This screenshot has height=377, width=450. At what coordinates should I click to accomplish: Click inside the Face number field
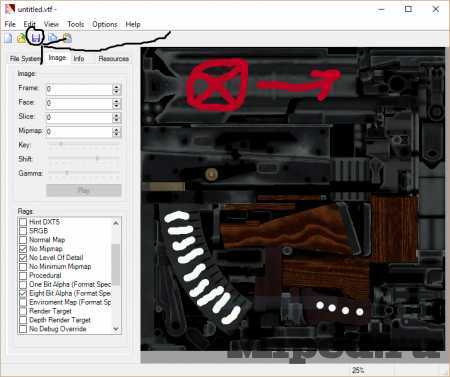click(79, 103)
